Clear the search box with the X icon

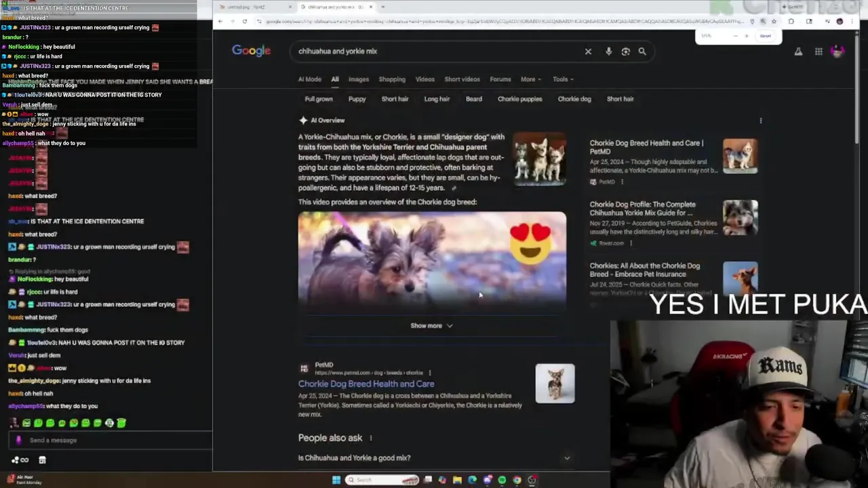pyautogui.click(x=588, y=52)
